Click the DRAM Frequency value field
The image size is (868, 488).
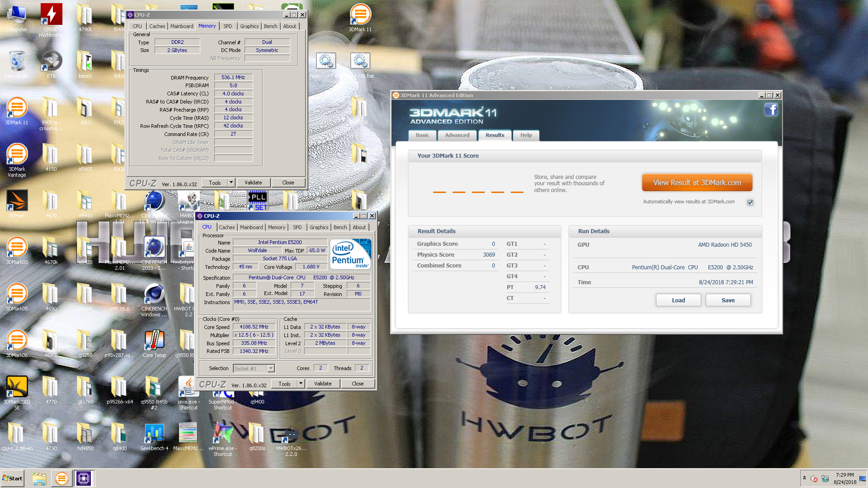[233, 77]
